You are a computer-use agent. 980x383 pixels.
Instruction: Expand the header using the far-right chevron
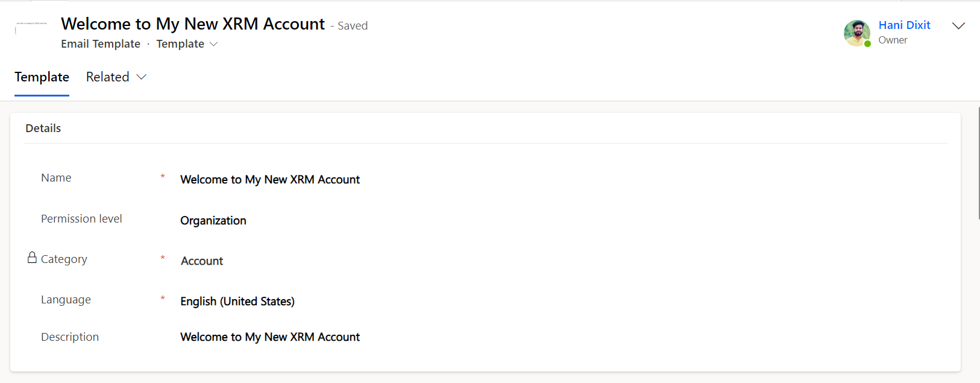(958, 26)
